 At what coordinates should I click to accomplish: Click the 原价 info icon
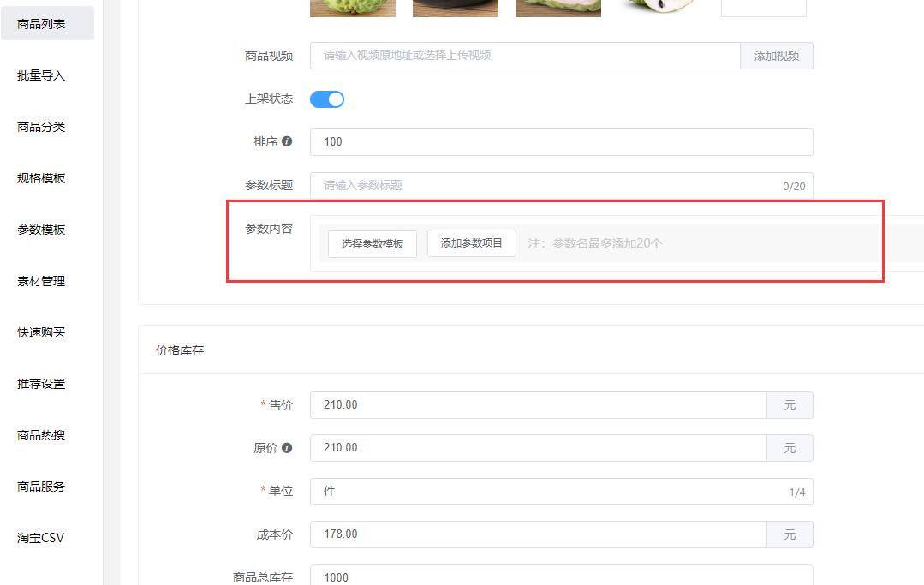[287, 448]
